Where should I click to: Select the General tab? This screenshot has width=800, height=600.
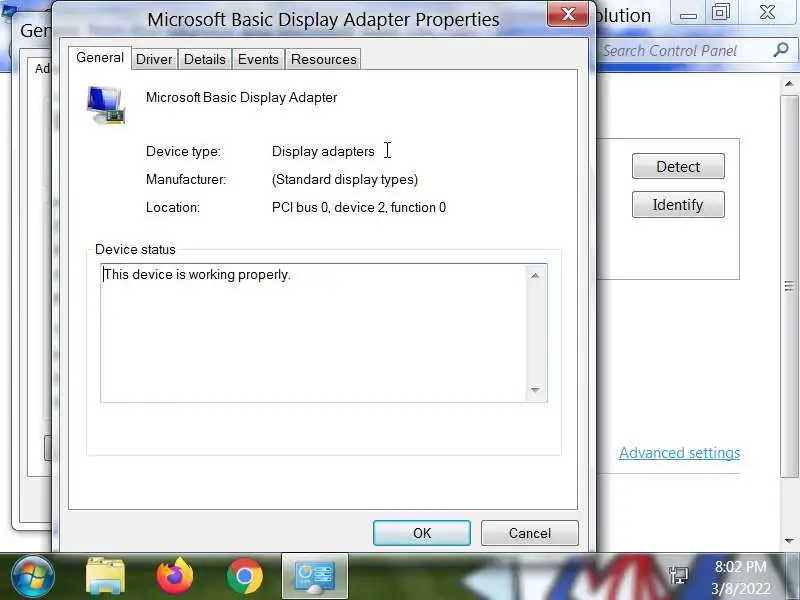click(x=100, y=58)
